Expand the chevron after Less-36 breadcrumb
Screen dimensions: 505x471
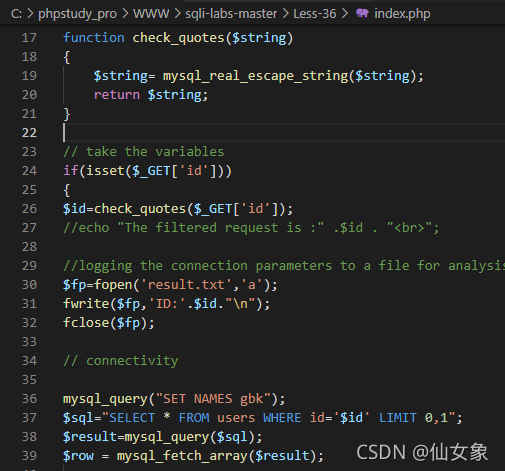tap(345, 14)
